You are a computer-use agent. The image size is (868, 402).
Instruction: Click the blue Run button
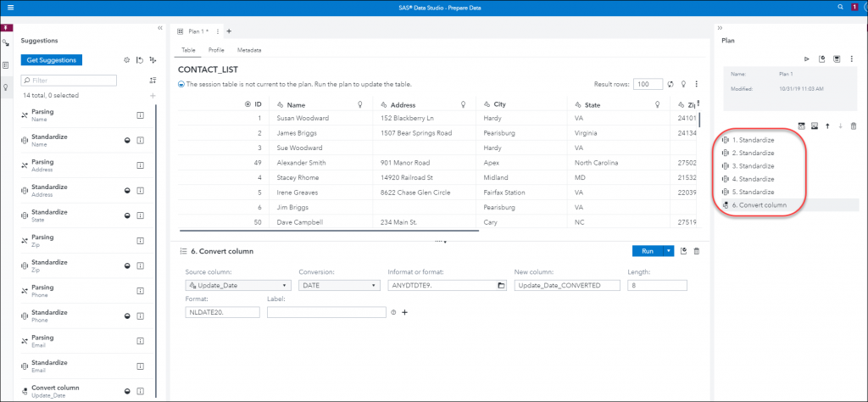point(647,251)
